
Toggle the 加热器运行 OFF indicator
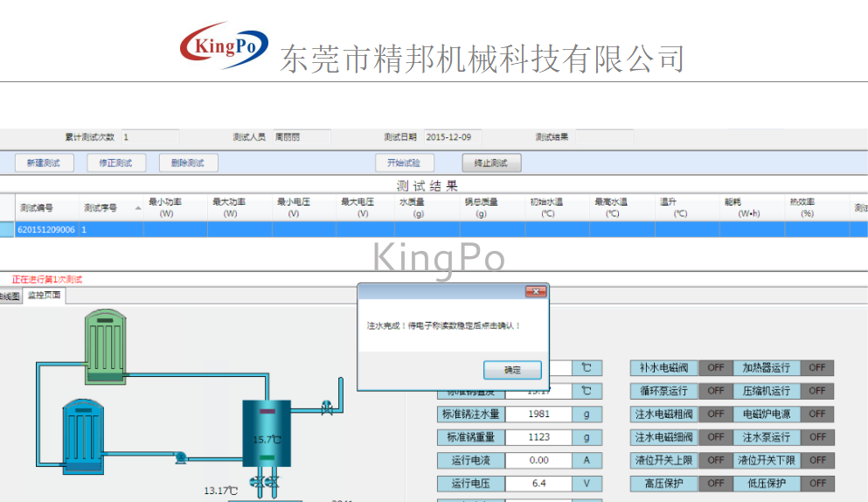[x=817, y=368]
